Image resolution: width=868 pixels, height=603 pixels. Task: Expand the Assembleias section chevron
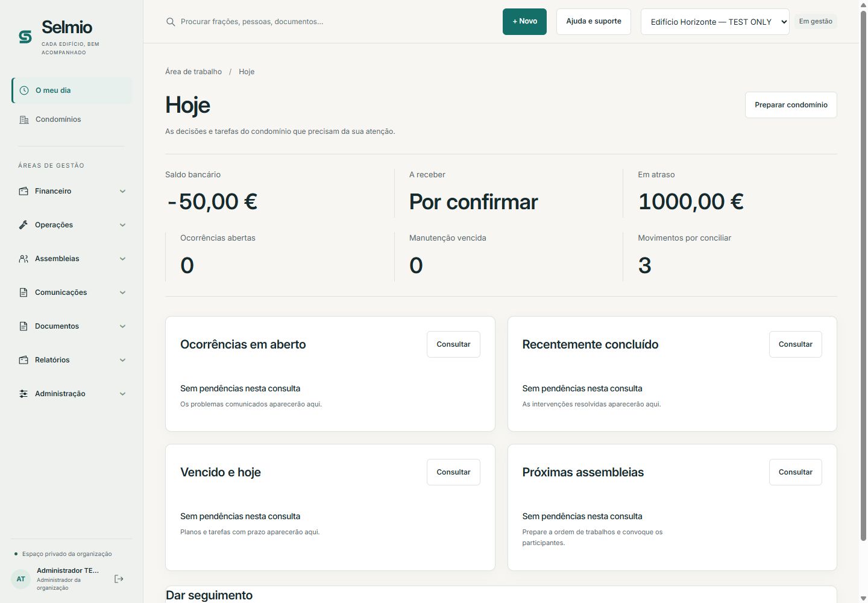pos(122,259)
